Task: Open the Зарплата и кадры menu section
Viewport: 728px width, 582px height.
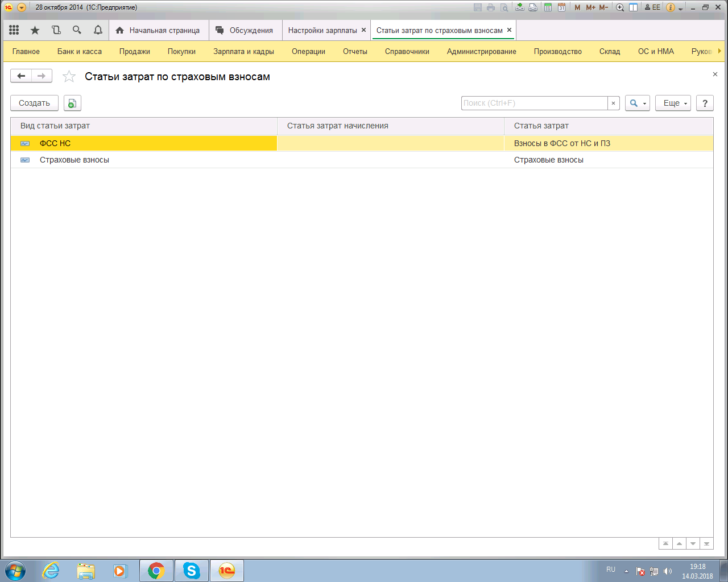Action: click(243, 51)
